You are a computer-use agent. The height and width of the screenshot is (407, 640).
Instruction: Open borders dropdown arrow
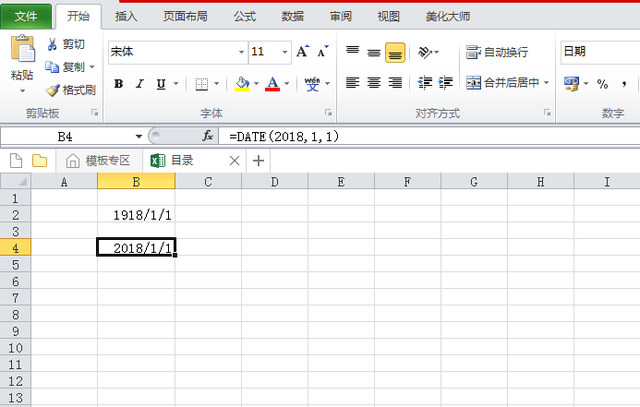[216, 84]
